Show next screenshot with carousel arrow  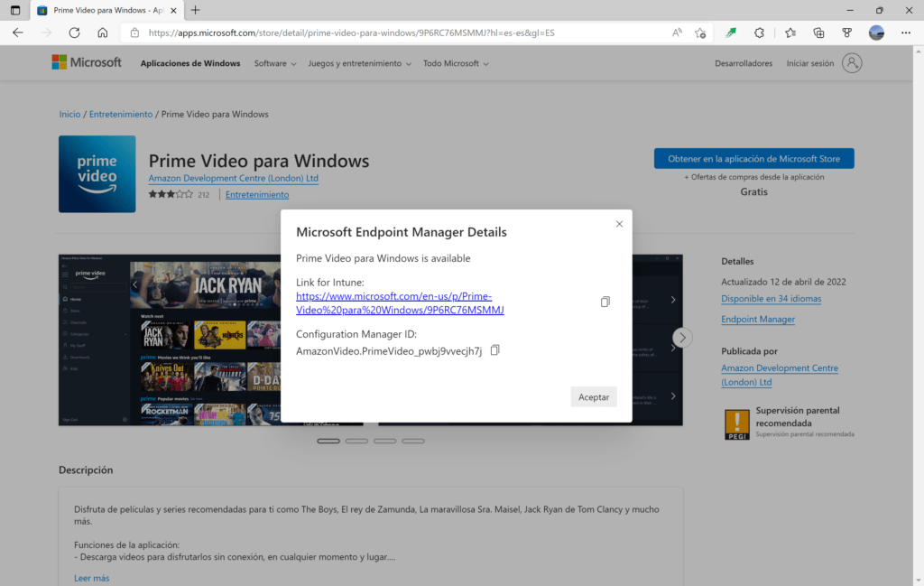(x=682, y=338)
